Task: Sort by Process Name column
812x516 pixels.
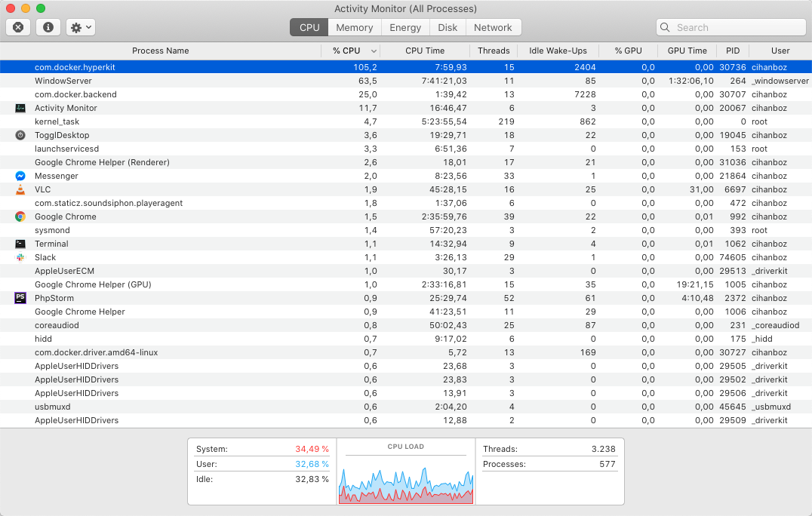Action: tap(161, 51)
